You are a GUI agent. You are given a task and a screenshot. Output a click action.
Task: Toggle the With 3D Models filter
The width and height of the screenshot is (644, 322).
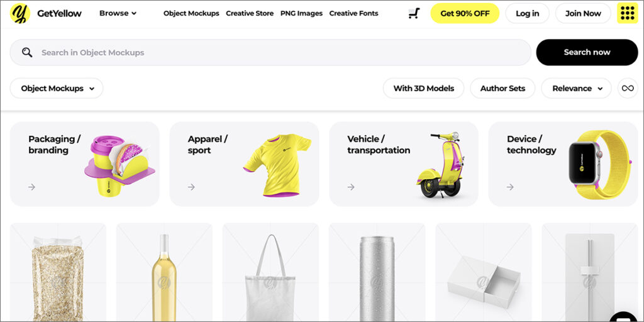coord(423,88)
